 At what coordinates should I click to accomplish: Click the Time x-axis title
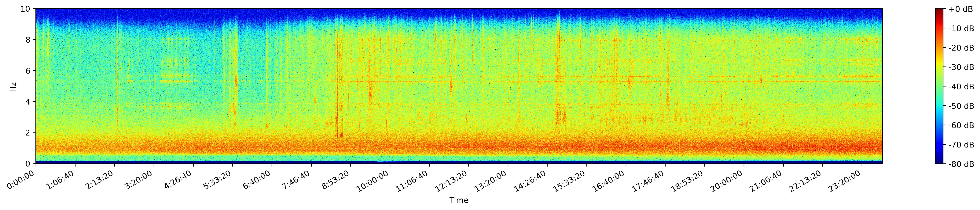point(459,200)
